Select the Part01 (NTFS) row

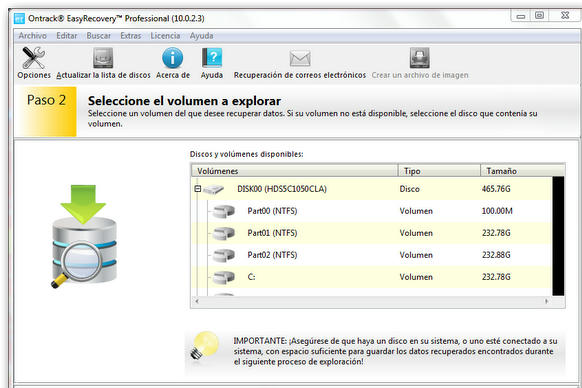[372, 233]
